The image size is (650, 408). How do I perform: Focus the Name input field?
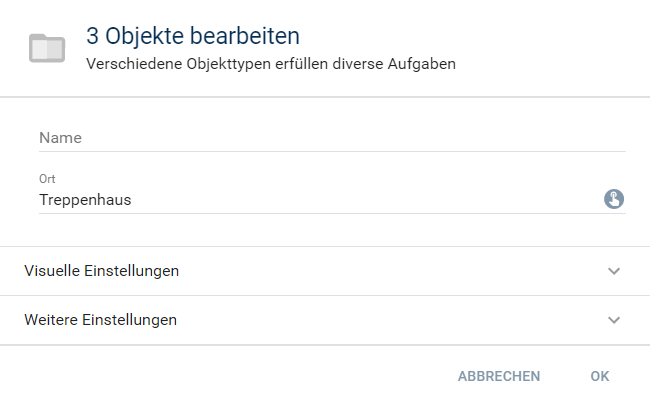pyautogui.click(x=332, y=138)
